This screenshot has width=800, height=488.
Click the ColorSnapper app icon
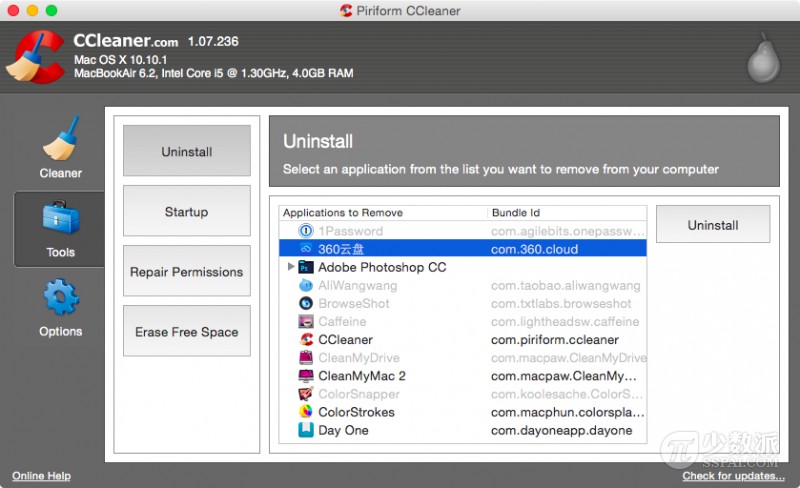(x=306, y=394)
